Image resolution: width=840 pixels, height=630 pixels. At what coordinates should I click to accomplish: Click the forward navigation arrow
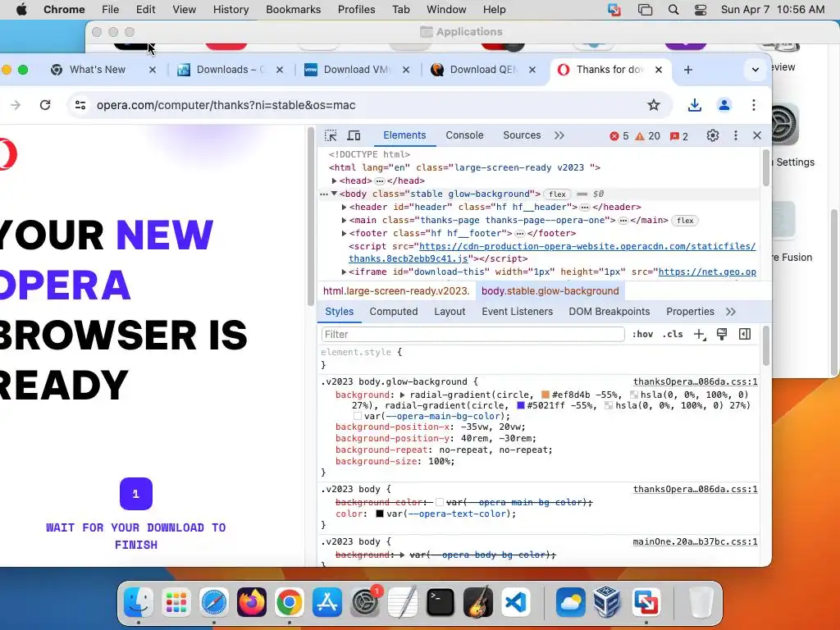16,105
